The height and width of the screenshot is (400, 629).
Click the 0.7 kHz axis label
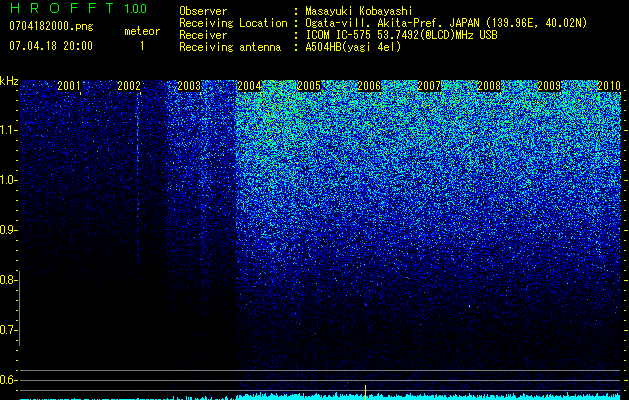(x=8, y=330)
